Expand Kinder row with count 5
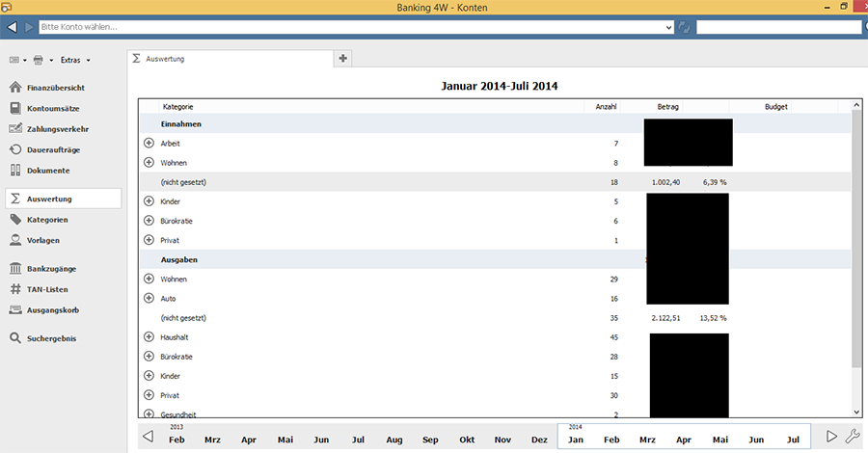Screen dimensions: 868x453 coord(149,200)
